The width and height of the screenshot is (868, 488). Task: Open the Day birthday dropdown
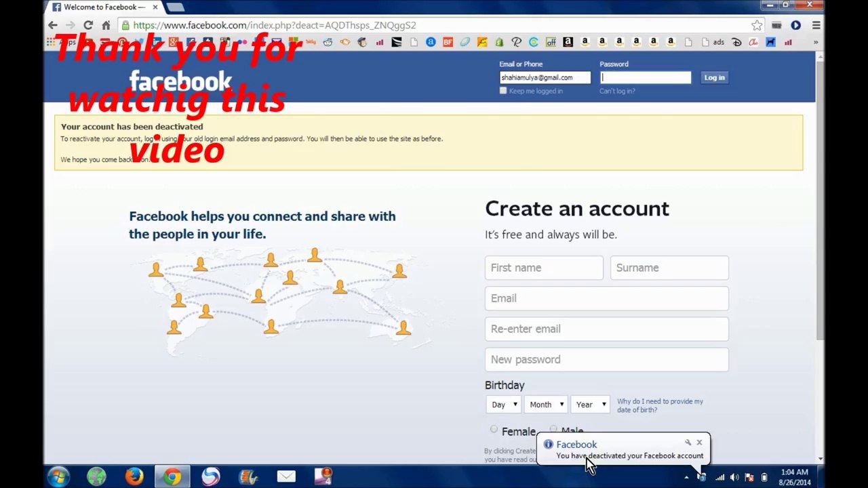coord(503,405)
